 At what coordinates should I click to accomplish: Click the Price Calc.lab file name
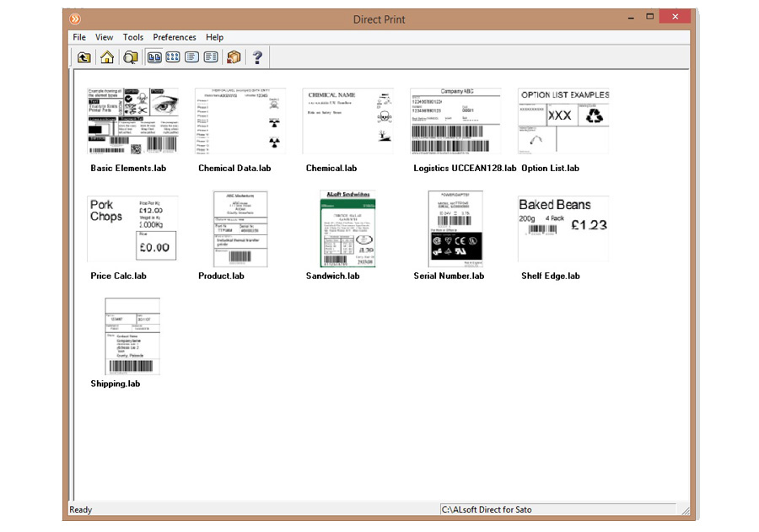coord(118,276)
